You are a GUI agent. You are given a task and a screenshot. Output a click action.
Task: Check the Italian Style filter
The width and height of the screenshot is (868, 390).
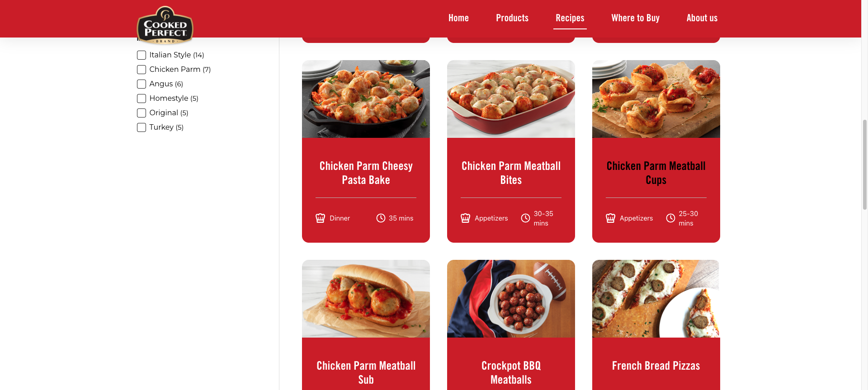coord(142,55)
